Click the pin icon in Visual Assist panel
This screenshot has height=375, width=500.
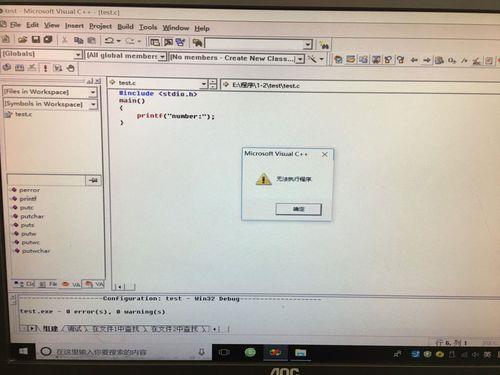point(93,180)
